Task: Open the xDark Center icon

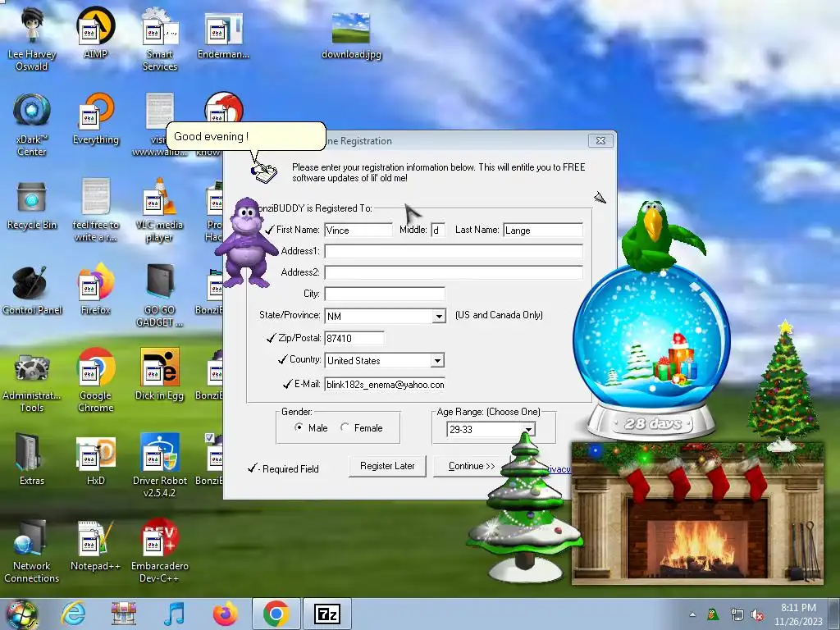Action: pos(32,125)
